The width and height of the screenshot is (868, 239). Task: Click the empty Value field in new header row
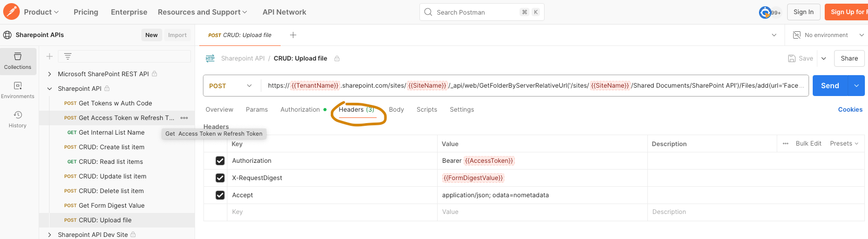(542, 212)
